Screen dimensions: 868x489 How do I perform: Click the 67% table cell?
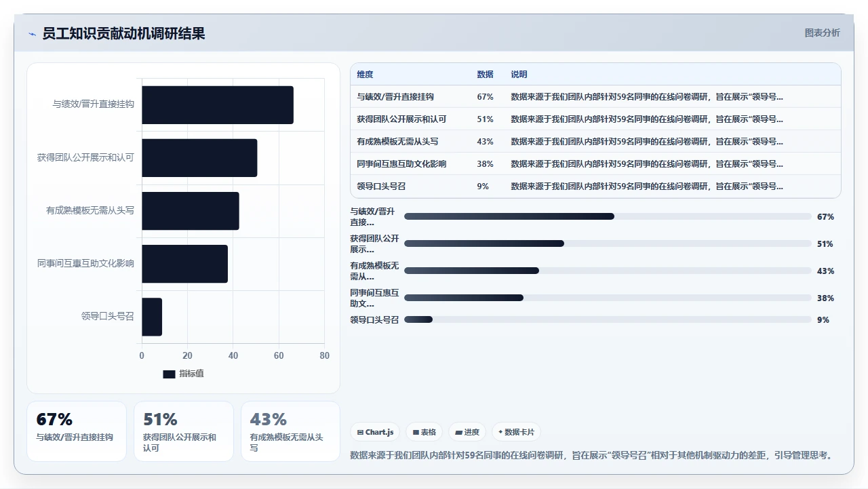point(486,97)
